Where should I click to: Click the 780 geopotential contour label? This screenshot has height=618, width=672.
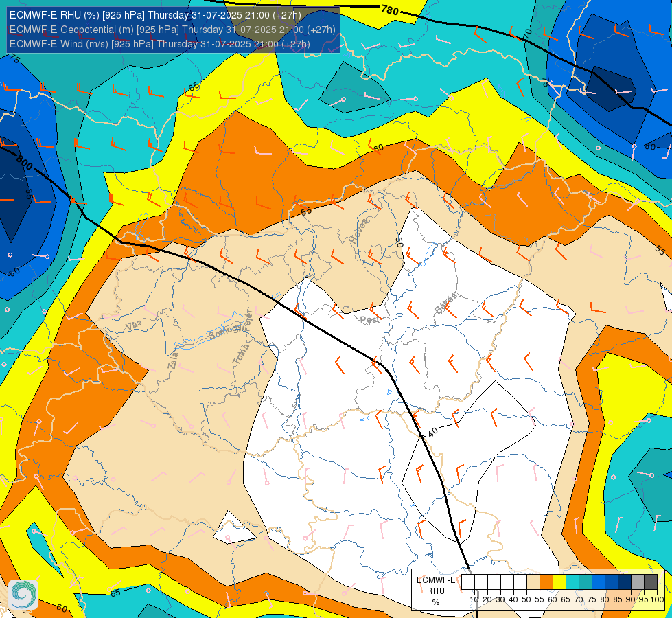pyautogui.click(x=390, y=10)
